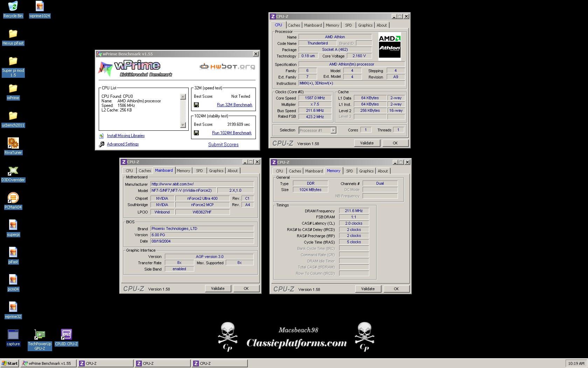The height and width of the screenshot is (368, 588).
Task: Click Run 32M Benchmark link
Action: tap(234, 105)
